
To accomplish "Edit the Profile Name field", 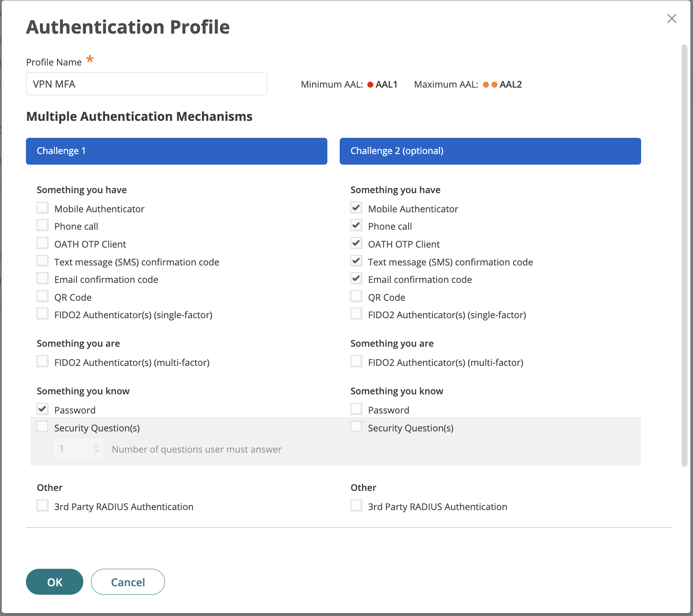I will tap(146, 84).
